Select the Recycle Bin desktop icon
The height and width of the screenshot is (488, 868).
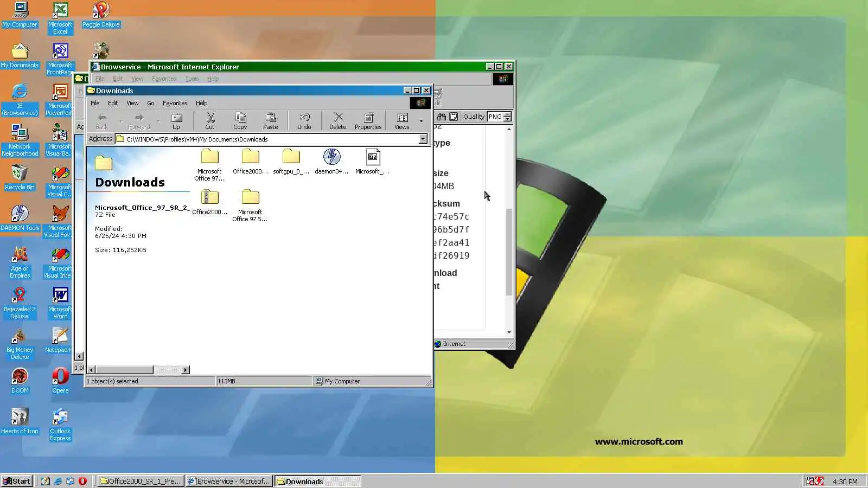tap(20, 177)
